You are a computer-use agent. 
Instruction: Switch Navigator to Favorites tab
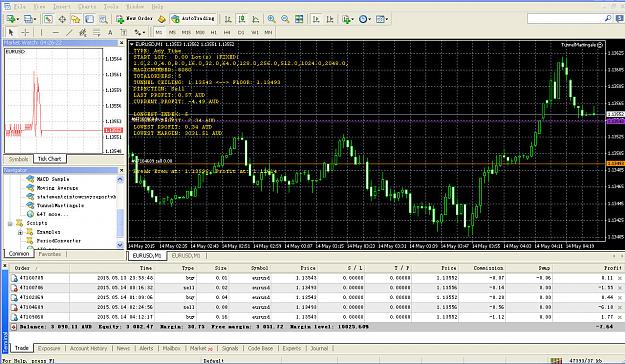point(49,254)
